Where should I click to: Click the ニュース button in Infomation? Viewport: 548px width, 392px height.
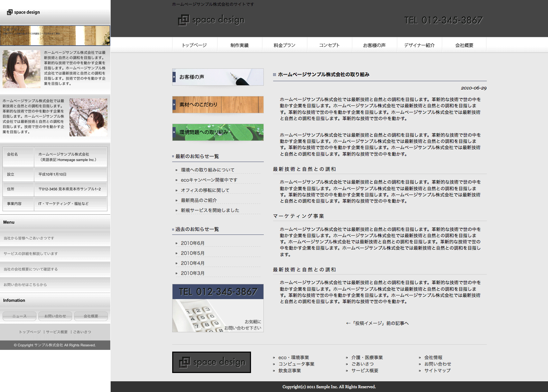pos(19,316)
